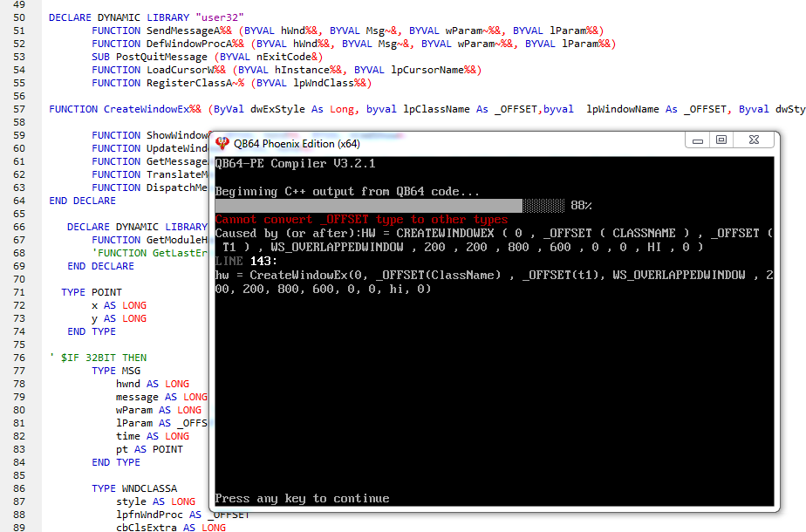Click 'END TYPE' on line 84
Image resolution: width=806 pixels, height=532 pixels.
point(116,462)
